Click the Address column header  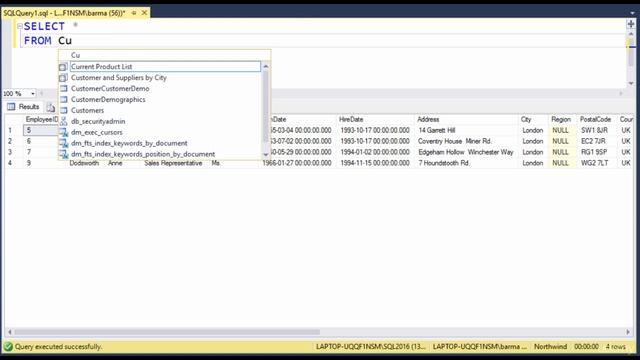point(466,120)
